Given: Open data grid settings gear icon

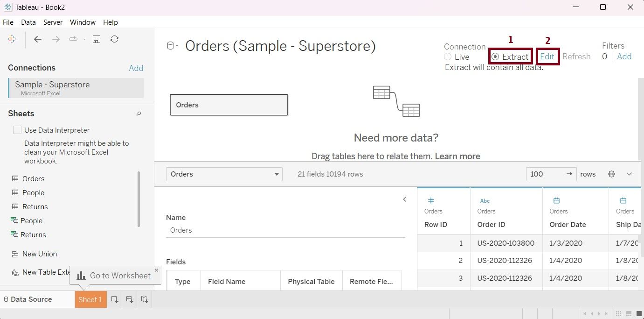Looking at the screenshot, I should [x=611, y=174].
